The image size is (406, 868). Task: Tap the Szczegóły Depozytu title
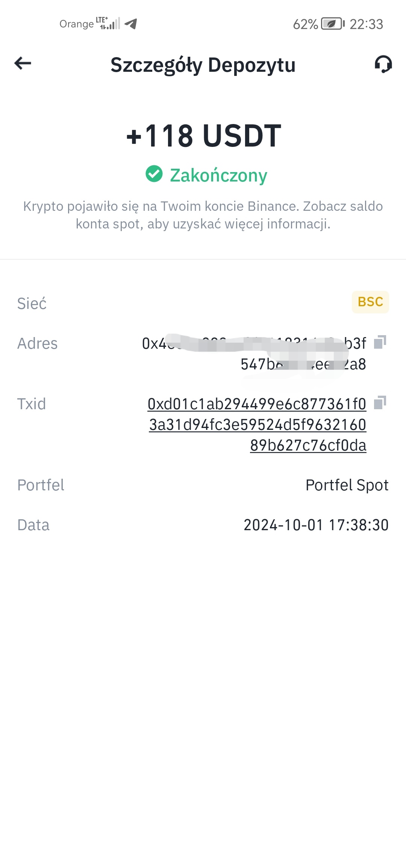[x=203, y=65]
